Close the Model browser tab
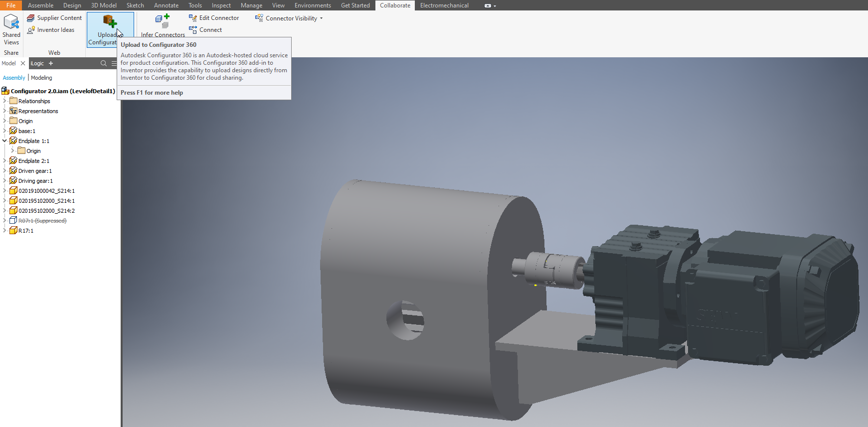Screen dimensions: 868x427 (23, 63)
